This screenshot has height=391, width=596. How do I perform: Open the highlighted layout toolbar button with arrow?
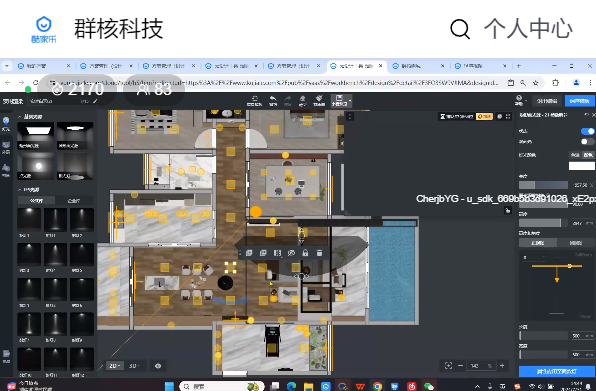coord(341,100)
